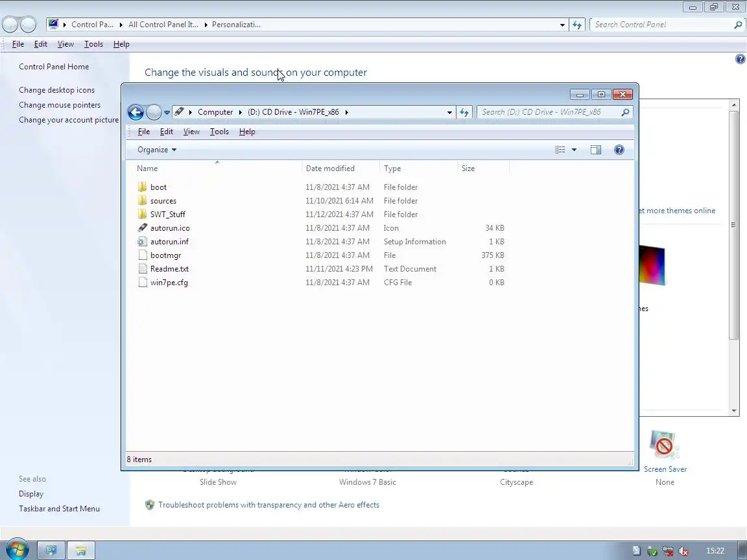This screenshot has height=560, width=747.
Task: Open Taskbar and Start Menu link
Action: 59,509
